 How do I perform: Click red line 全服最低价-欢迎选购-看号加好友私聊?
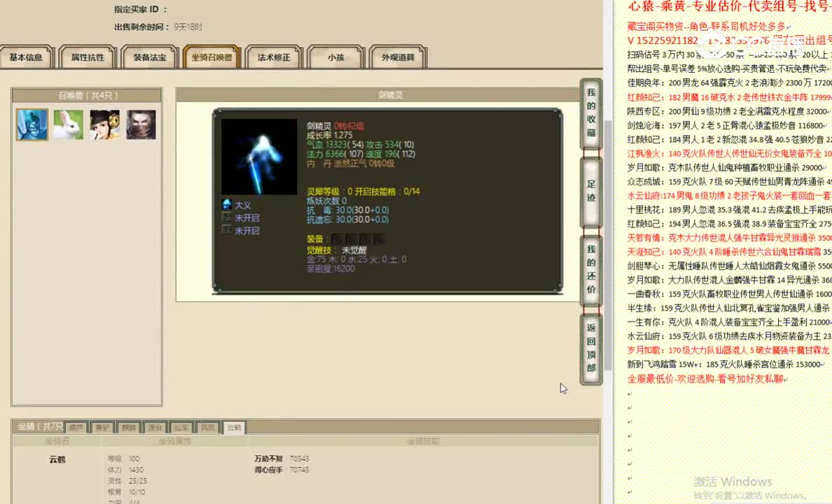click(707, 379)
